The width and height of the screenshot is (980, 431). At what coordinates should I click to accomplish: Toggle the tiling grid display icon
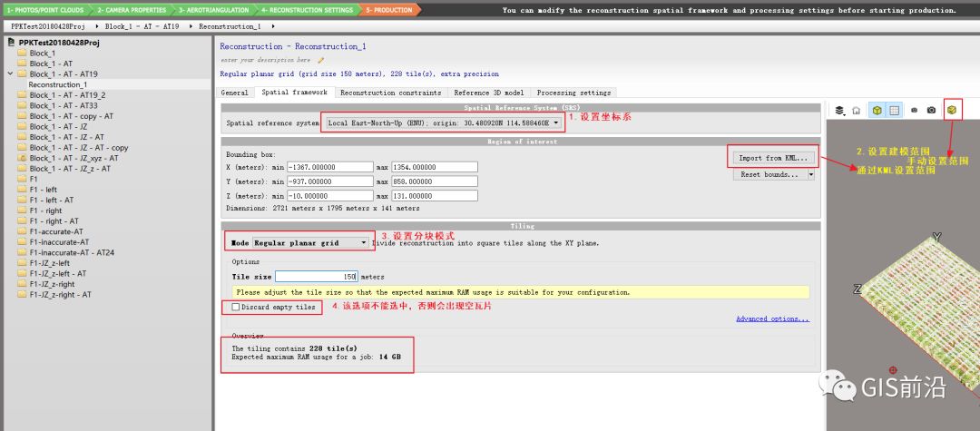pyautogui.click(x=895, y=111)
